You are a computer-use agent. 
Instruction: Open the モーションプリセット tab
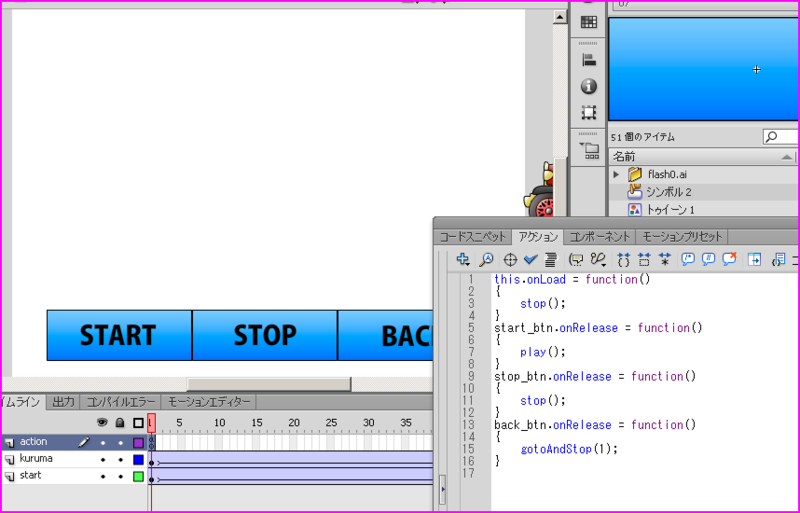coord(682,237)
